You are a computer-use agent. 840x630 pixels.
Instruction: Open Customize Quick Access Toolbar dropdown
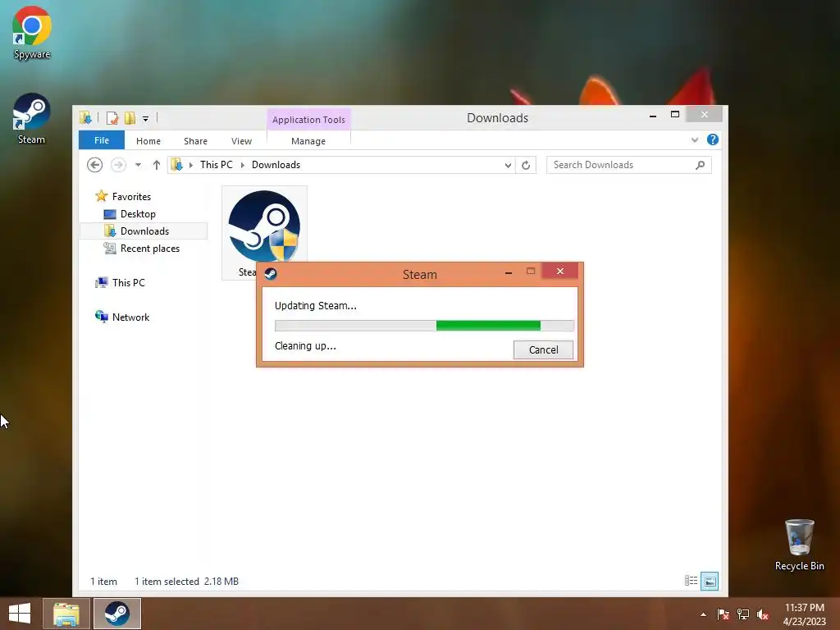145,118
